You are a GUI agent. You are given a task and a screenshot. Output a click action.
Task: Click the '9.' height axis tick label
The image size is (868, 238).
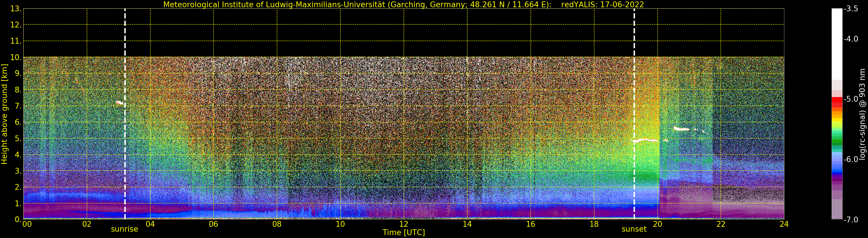pos(18,74)
